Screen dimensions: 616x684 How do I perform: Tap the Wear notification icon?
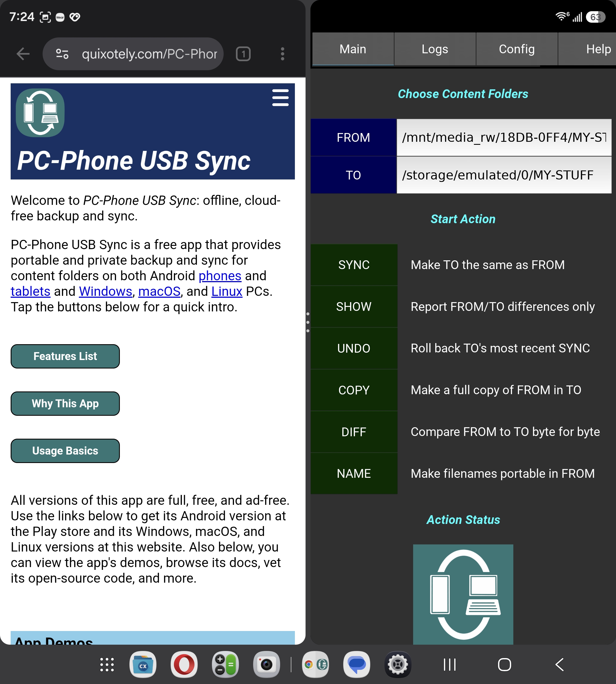pyautogui.click(x=60, y=17)
